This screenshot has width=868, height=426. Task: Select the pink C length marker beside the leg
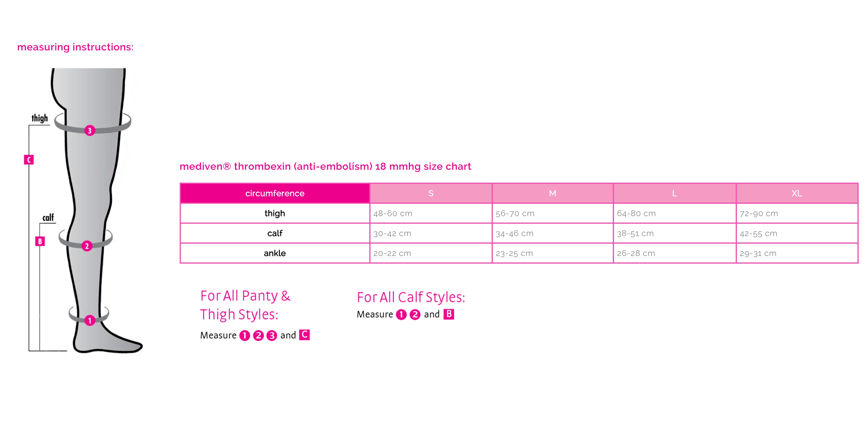[29, 160]
